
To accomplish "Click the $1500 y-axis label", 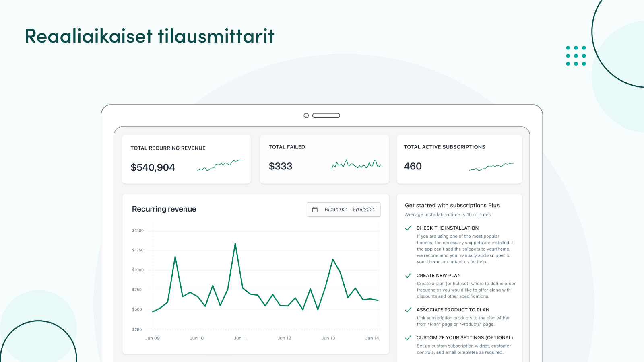I will 138,231.
